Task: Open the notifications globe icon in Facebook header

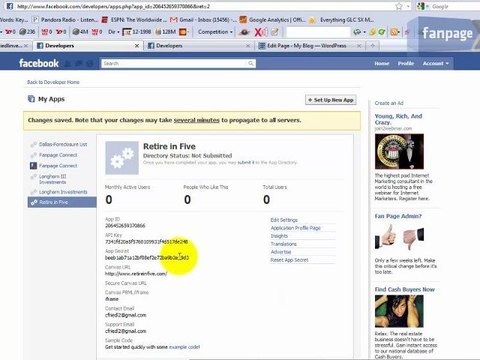Action: [90, 63]
